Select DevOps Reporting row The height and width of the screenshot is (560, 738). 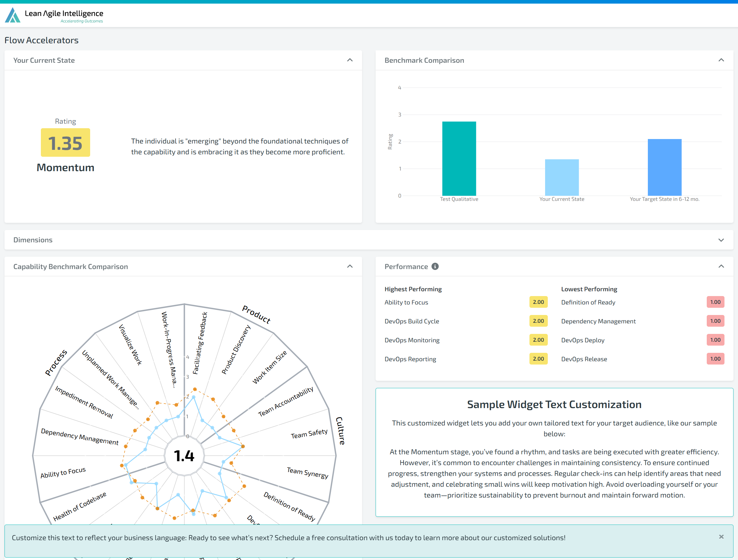pyautogui.click(x=410, y=359)
